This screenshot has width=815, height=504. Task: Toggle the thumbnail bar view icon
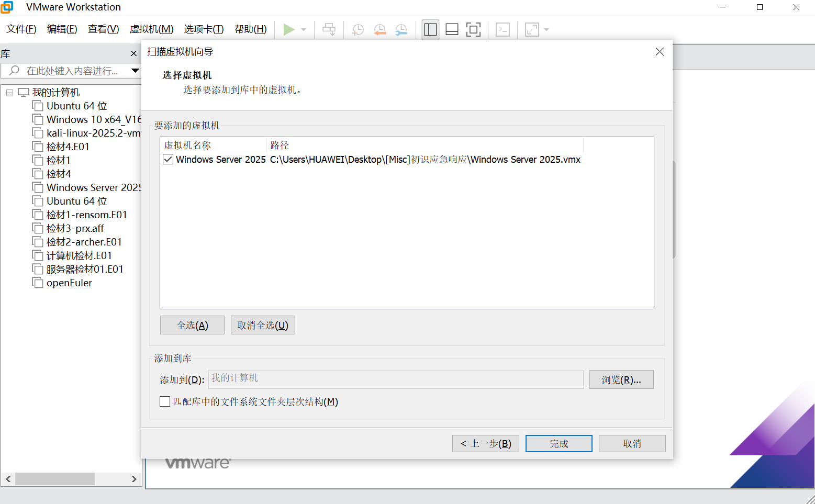pos(452,30)
